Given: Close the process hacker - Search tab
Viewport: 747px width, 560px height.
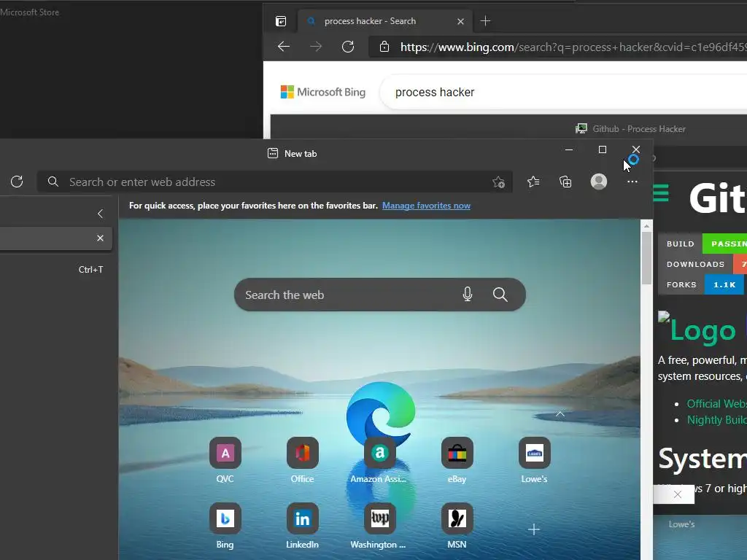Looking at the screenshot, I should [460, 21].
